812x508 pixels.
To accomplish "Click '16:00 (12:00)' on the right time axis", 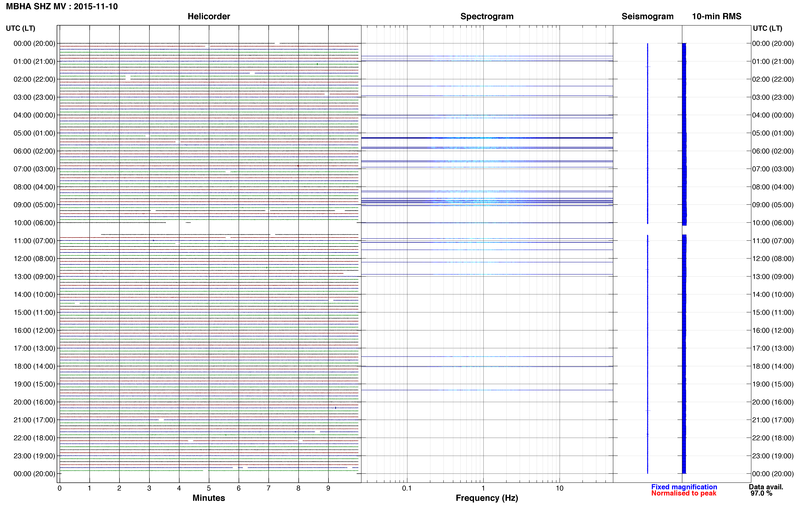I will (x=773, y=331).
